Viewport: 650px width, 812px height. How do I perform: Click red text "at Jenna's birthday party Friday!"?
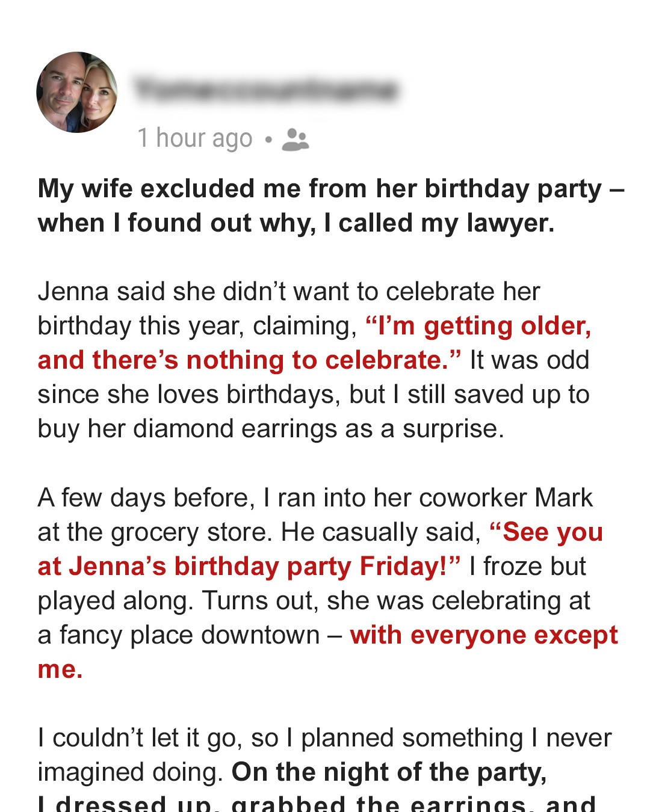point(249,567)
